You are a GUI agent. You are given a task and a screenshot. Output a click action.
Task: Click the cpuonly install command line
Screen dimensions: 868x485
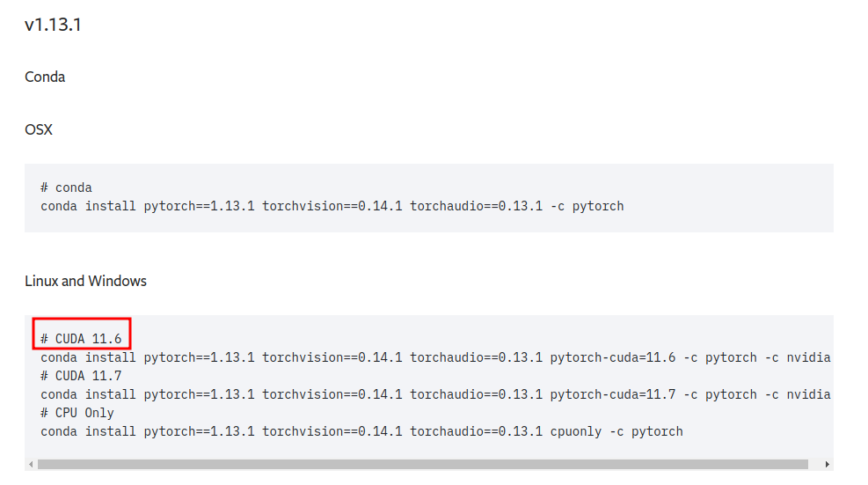pyautogui.click(x=361, y=432)
